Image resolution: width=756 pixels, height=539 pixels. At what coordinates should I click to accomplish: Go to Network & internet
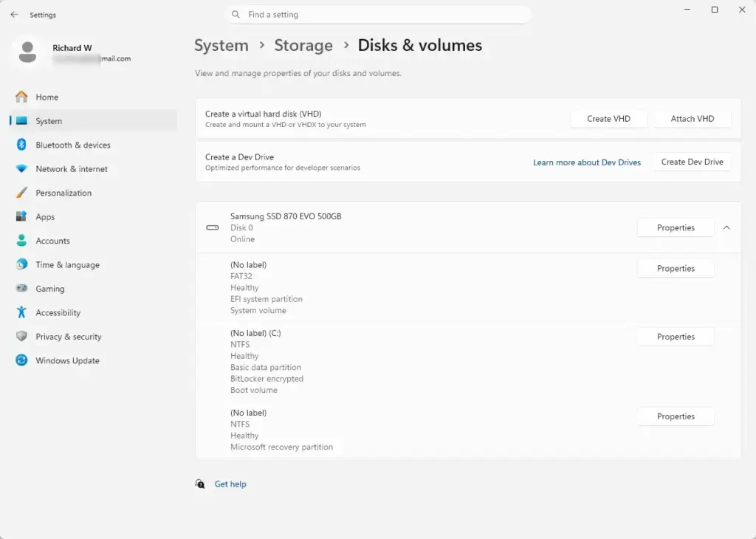[x=93, y=169]
